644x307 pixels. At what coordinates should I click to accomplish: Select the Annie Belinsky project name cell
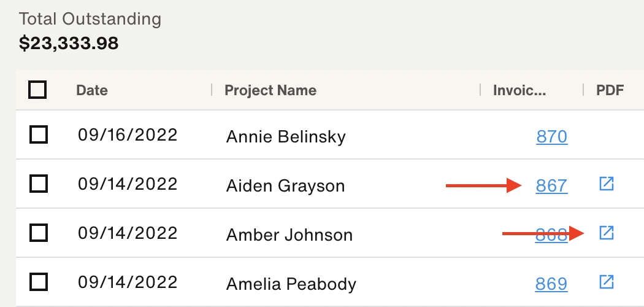tap(286, 136)
